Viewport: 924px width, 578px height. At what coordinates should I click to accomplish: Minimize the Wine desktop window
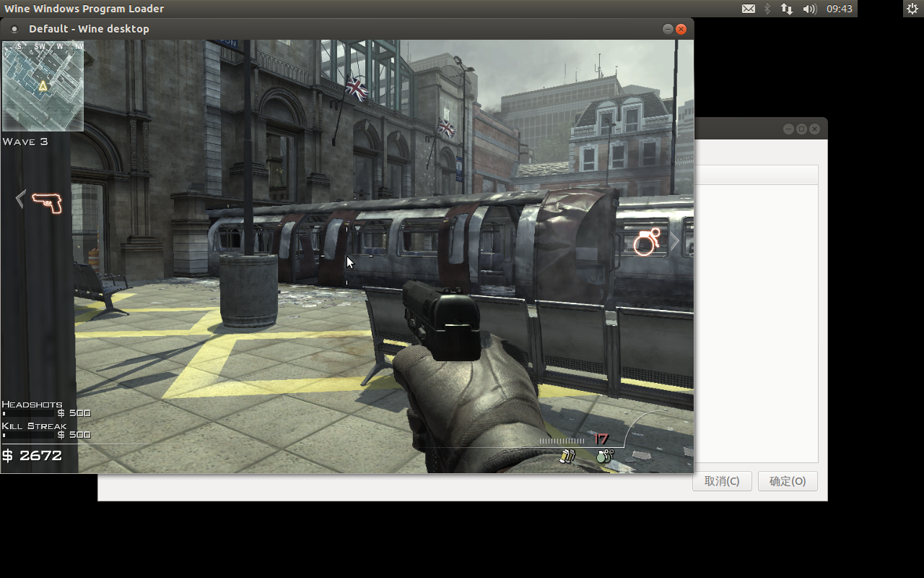(668, 29)
